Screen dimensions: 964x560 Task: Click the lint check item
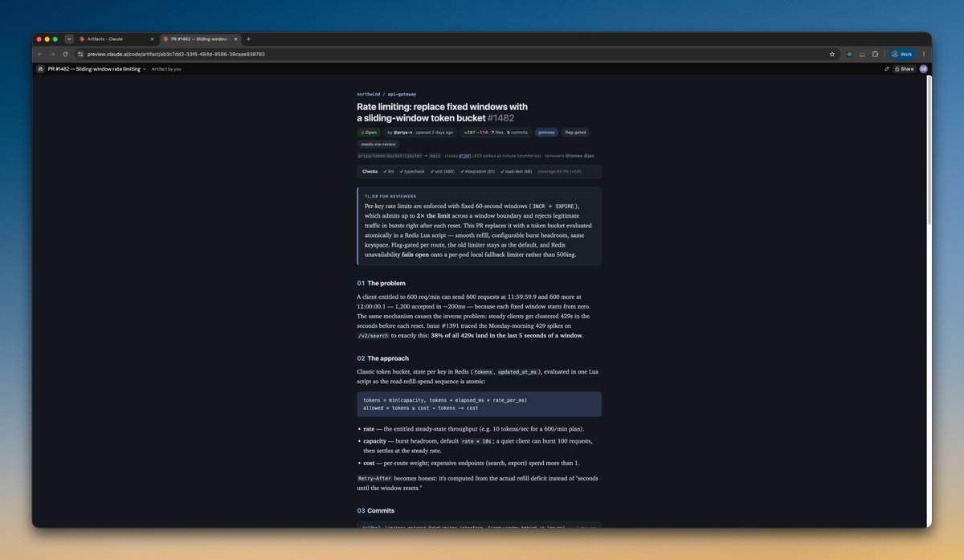click(x=387, y=171)
